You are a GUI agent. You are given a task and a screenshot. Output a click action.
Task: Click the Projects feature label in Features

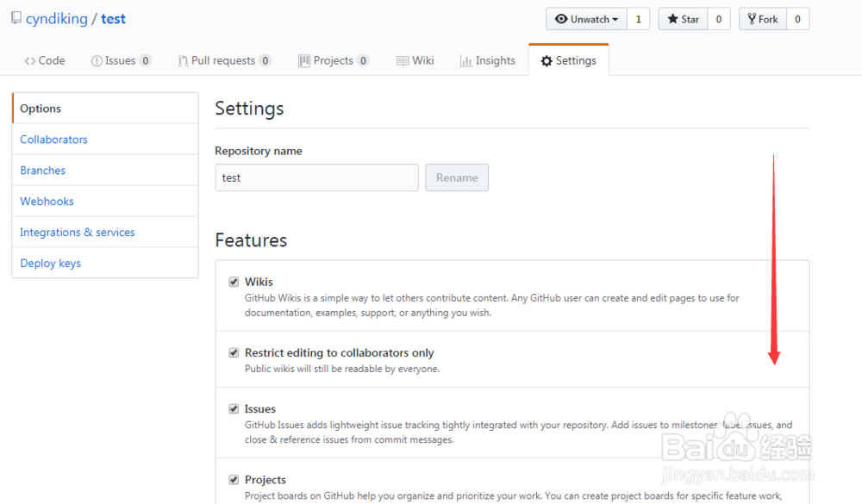(x=265, y=480)
